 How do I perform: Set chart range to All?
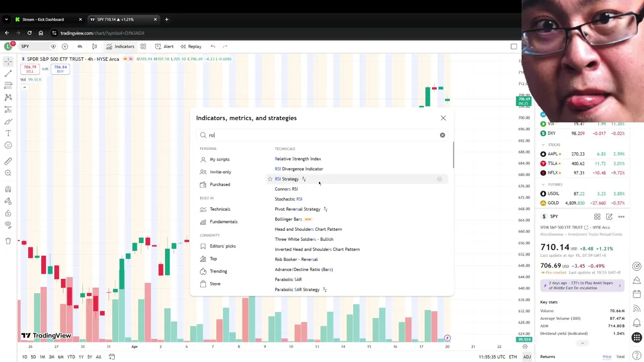point(99,357)
